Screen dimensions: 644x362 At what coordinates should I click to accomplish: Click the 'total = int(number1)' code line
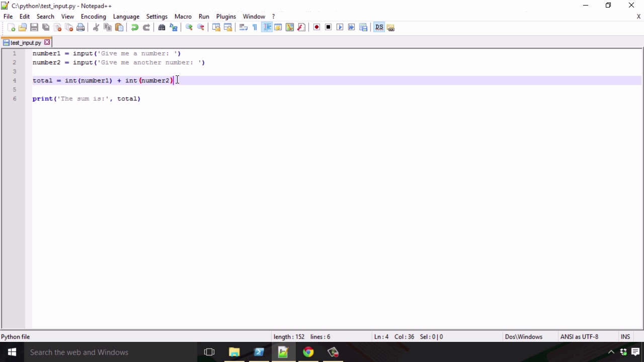point(103,80)
